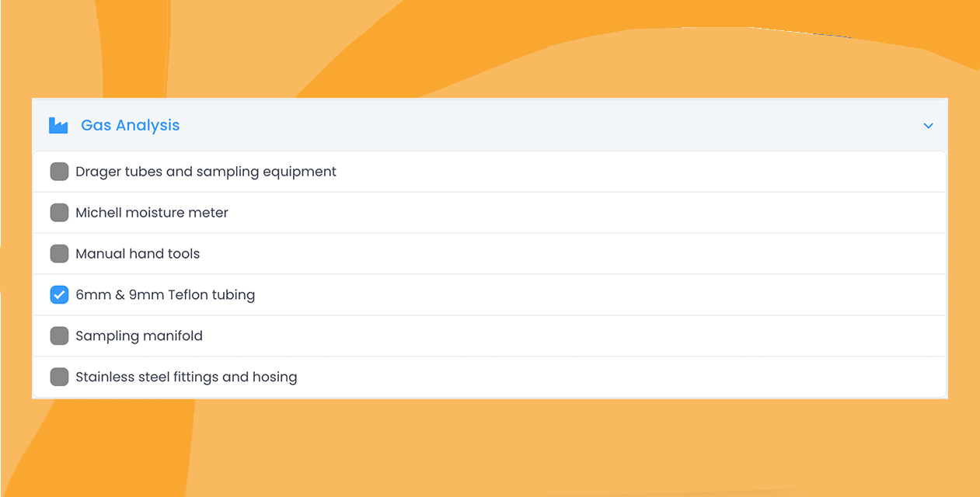Click the checkmark icon on Teflon tubing row
This screenshot has width=980, height=497.
59,294
